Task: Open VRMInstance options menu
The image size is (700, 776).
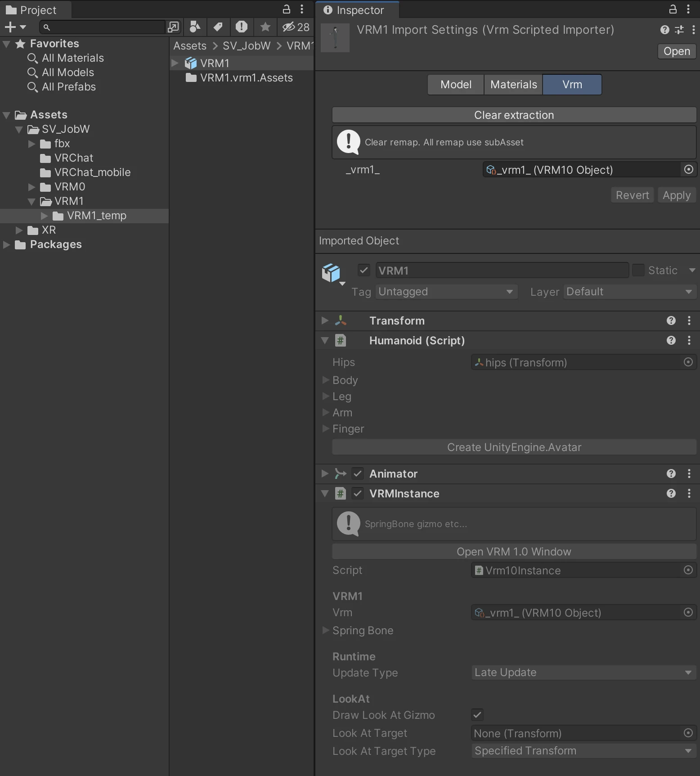Action: click(x=689, y=493)
